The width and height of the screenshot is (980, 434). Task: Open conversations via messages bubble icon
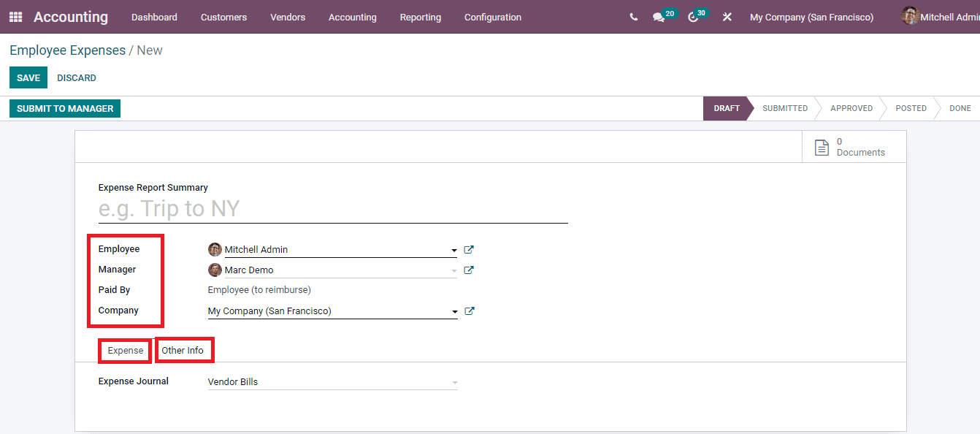tap(659, 17)
